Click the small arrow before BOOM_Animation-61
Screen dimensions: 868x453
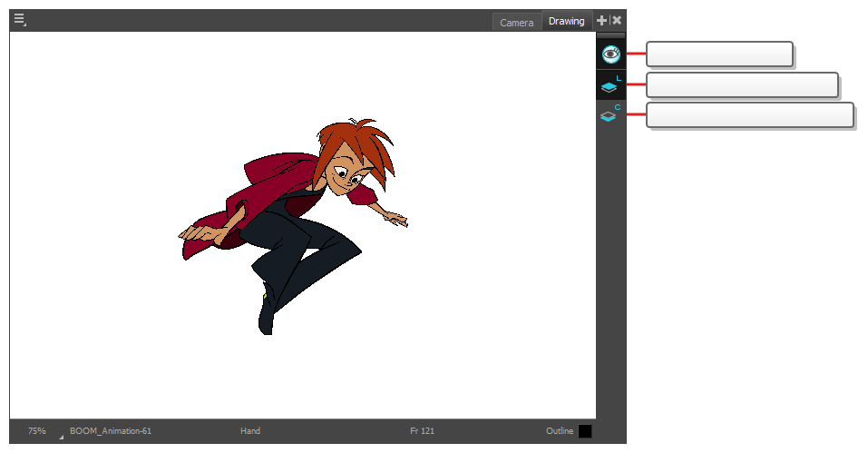pyautogui.click(x=62, y=437)
